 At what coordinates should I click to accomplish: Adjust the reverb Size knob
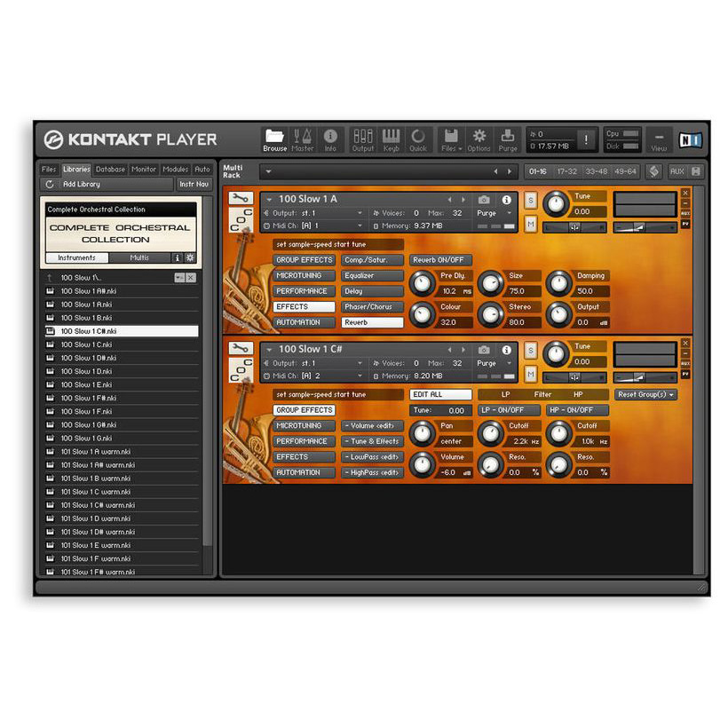[490, 282]
